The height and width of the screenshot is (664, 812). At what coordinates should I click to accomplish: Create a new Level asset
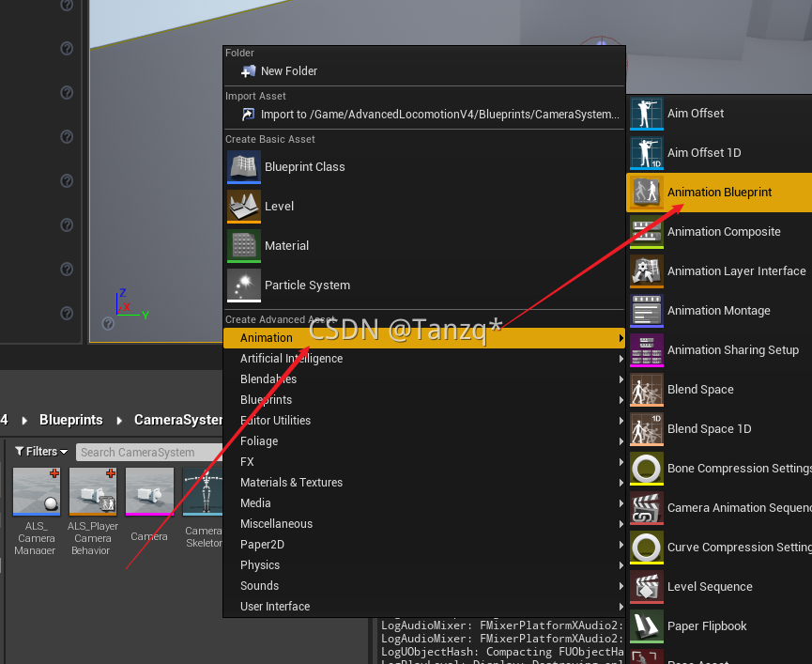pos(424,206)
